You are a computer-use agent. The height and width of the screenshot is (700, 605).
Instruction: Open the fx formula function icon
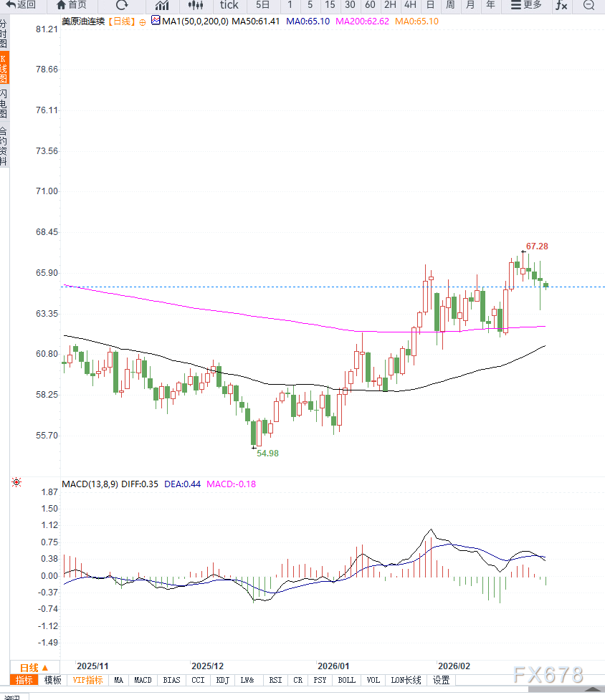(561, 5)
